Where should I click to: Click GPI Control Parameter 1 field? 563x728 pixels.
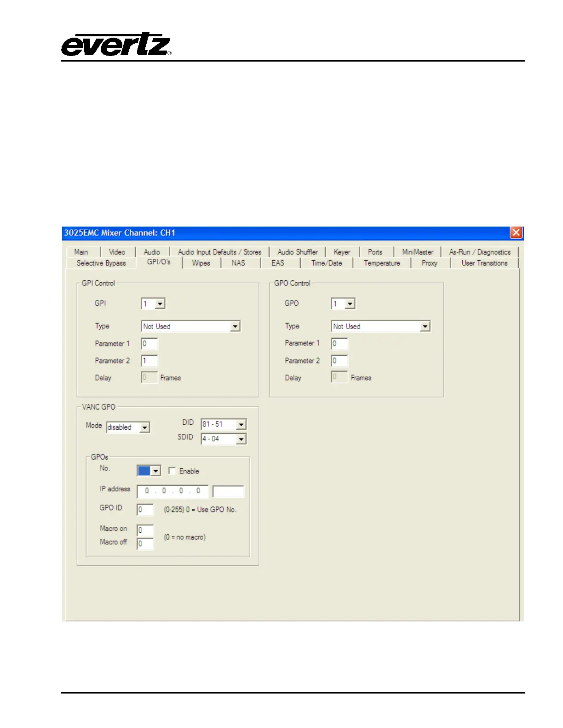pyautogui.click(x=149, y=344)
